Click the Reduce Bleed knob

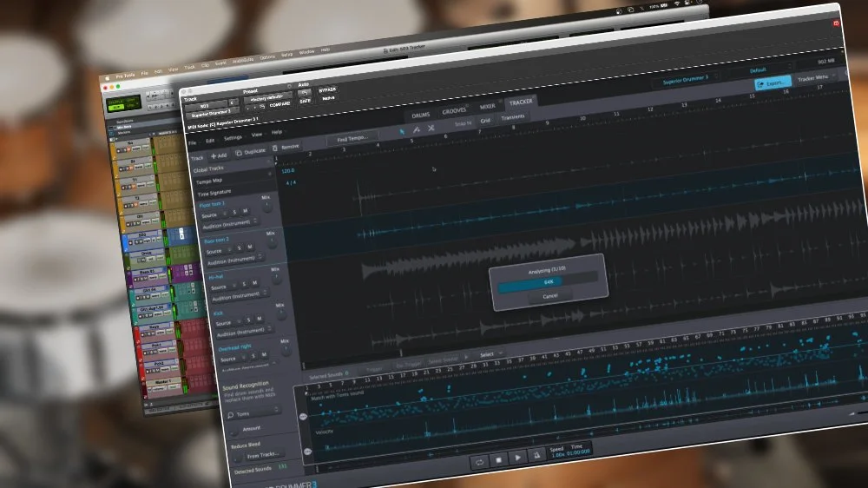tap(238, 458)
